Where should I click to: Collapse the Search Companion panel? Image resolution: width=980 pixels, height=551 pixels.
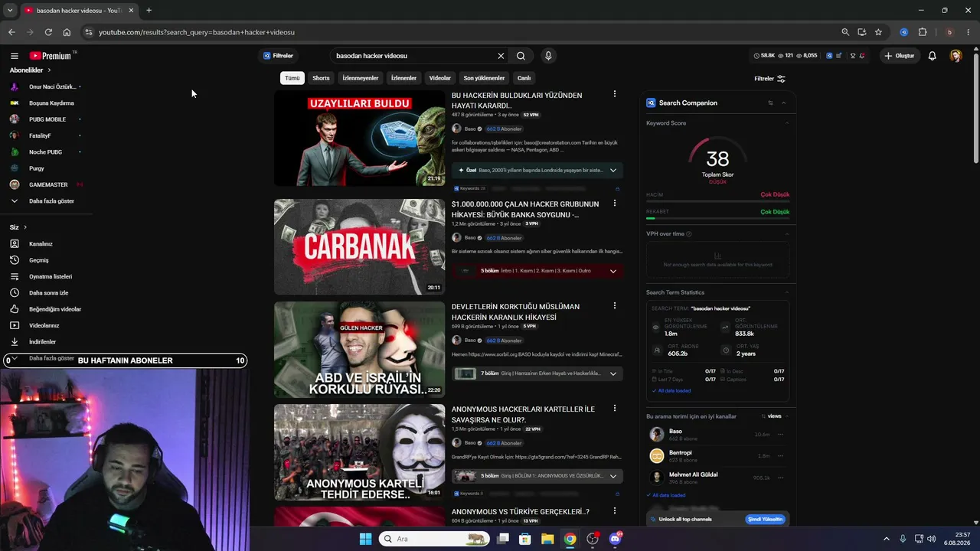783,103
